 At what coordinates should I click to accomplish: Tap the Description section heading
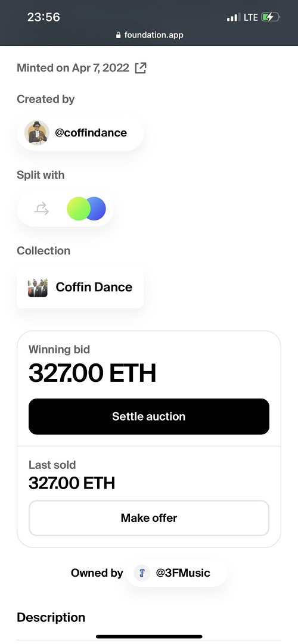click(x=51, y=617)
